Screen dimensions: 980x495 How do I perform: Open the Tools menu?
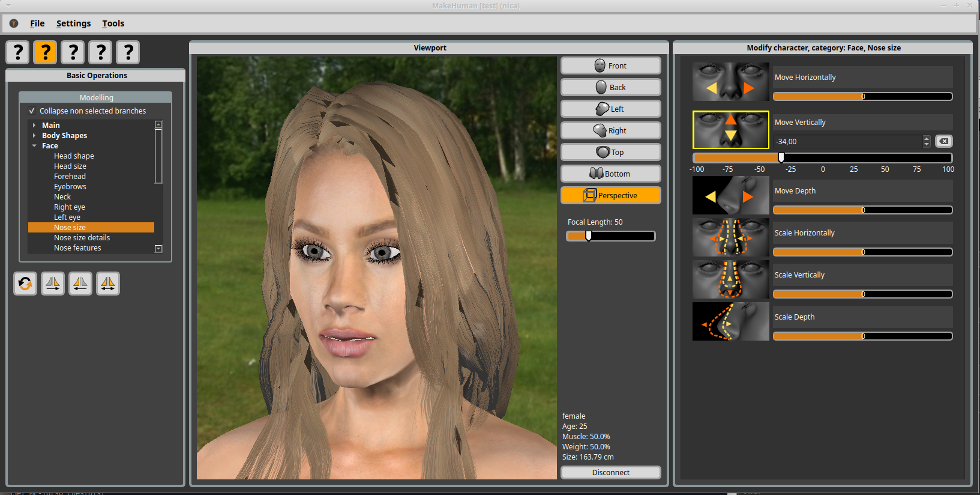point(113,23)
